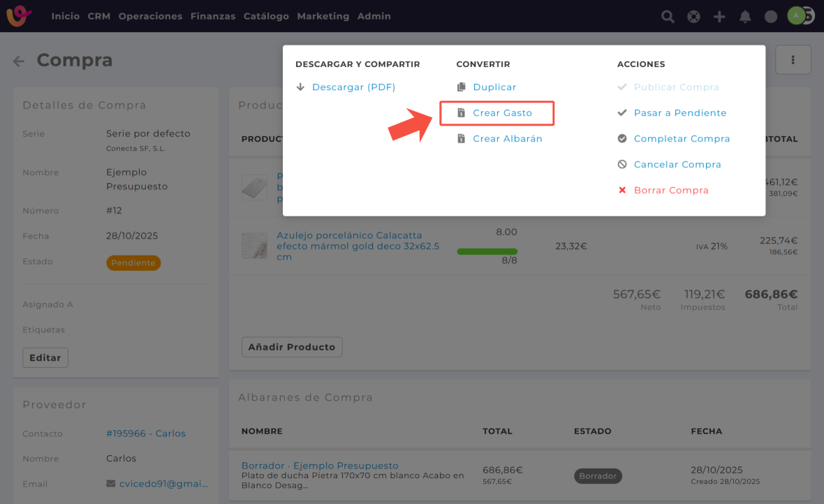Image resolution: width=824 pixels, height=504 pixels.
Task: Click the back arrow beside Compra
Action: [x=19, y=61]
